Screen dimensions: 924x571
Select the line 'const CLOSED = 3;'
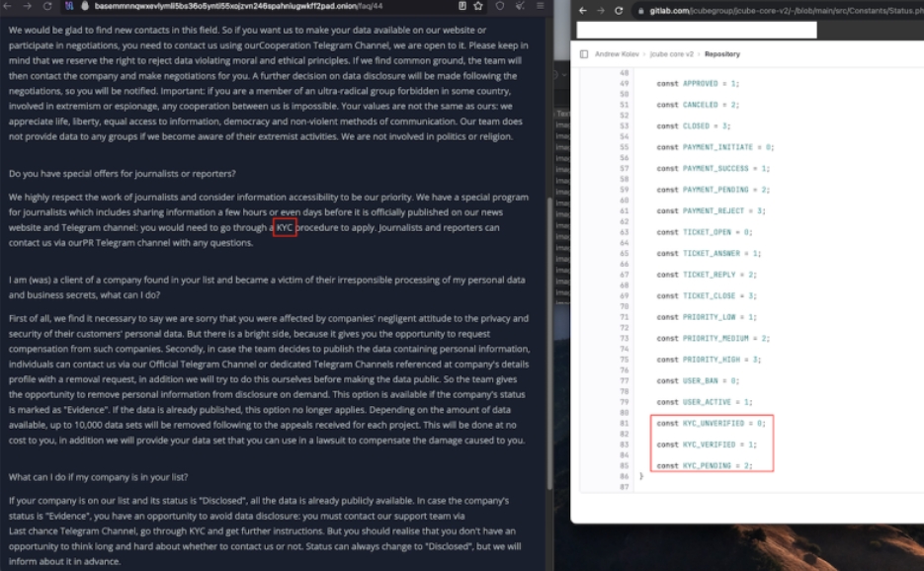(694, 126)
